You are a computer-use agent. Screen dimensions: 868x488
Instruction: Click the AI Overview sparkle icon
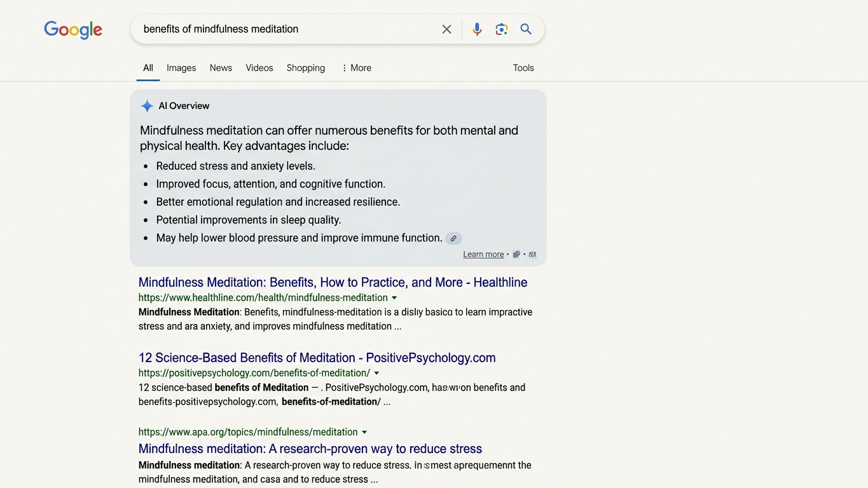click(147, 106)
